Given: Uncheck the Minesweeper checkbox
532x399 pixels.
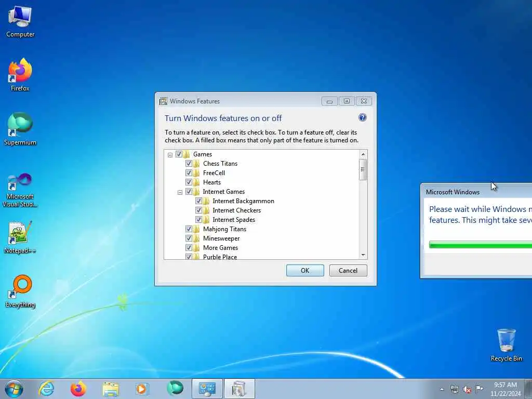Looking at the screenshot, I should point(189,238).
